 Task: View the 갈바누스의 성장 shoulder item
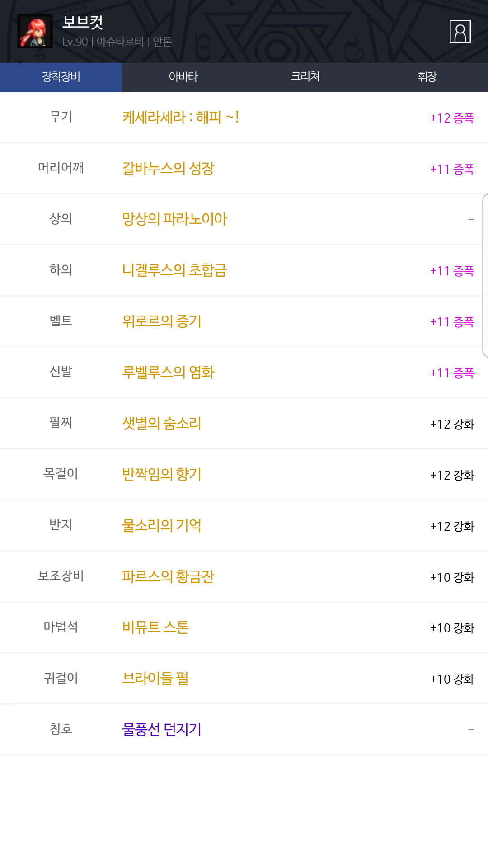(x=168, y=169)
